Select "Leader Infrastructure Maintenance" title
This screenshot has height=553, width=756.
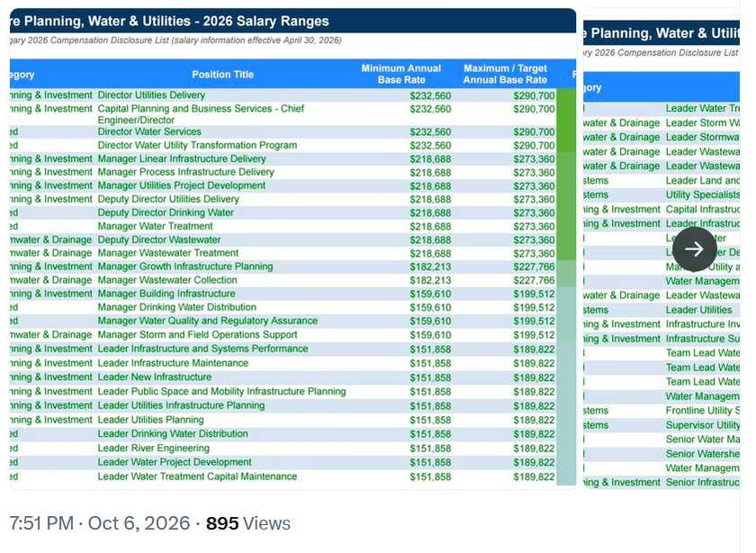click(173, 363)
